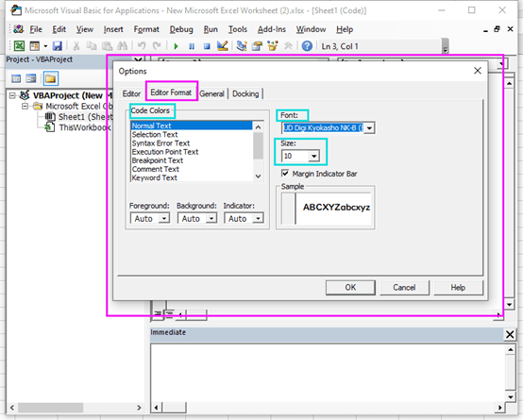The width and height of the screenshot is (523, 420).
Task: Toggle Design Mode icon
Action: point(222,45)
